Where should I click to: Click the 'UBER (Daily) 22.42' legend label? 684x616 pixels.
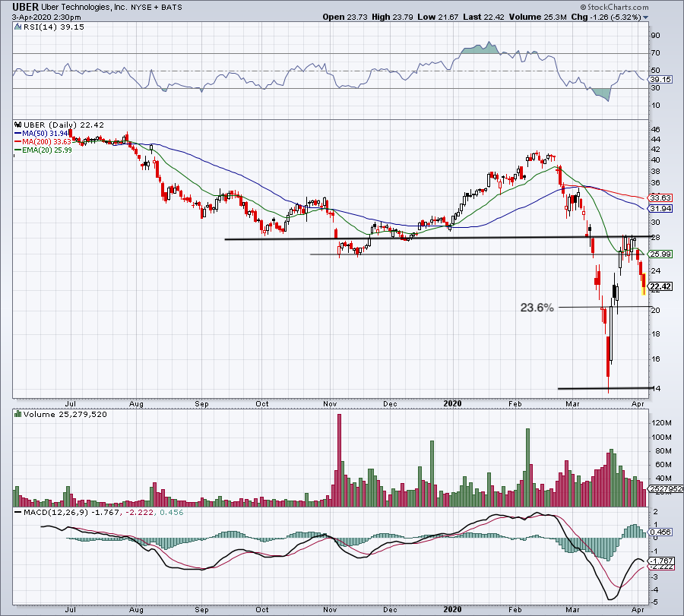[x=64, y=125]
